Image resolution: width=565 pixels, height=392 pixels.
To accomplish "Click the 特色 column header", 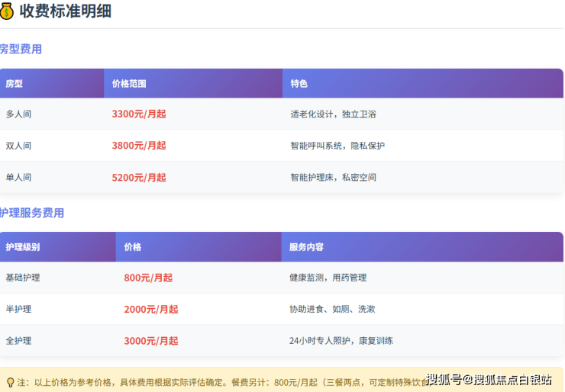I will point(299,84).
